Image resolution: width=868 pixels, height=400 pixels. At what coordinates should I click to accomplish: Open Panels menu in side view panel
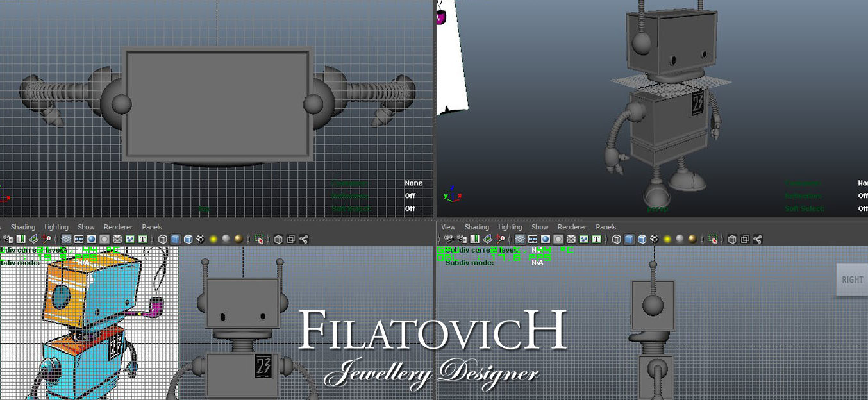pos(606,227)
